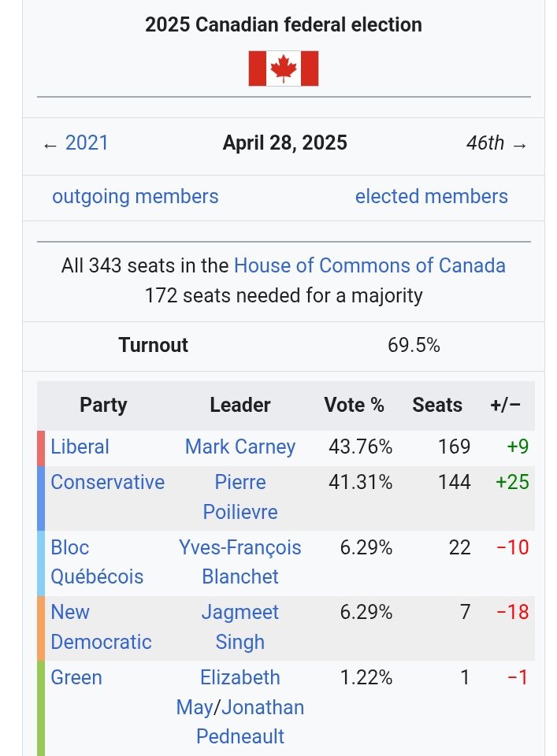Open the Bloc Québécois party link
Screen dimensions: 557x756
(97, 562)
